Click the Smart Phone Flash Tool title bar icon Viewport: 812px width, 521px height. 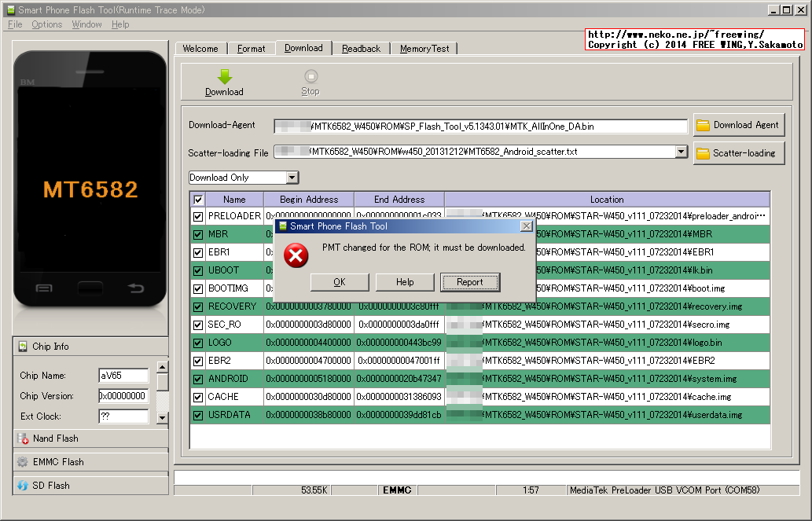coord(281,226)
